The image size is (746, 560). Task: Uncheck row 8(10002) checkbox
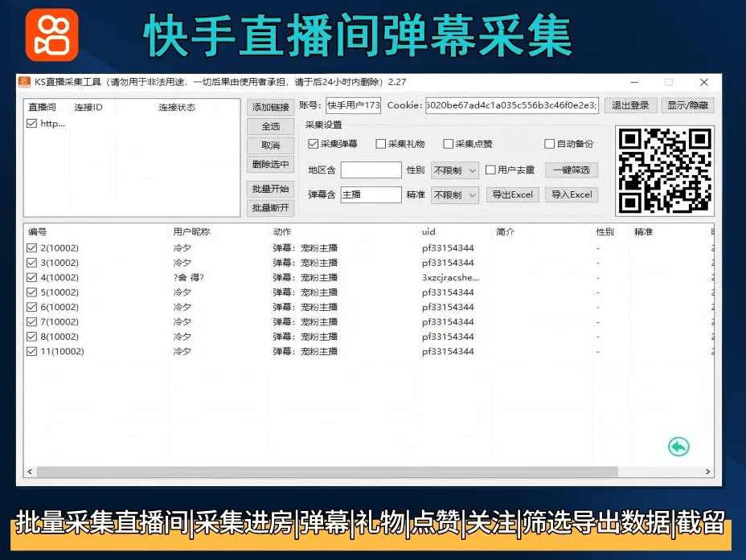point(32,337)
